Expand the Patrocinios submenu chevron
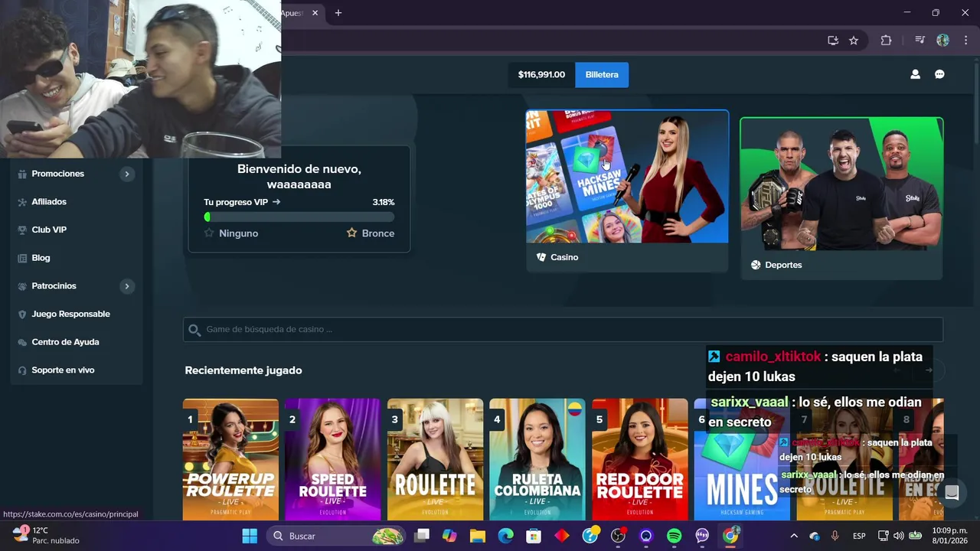Image resolution: width=980 pixels, height=551 pixels. pos(127,286)
